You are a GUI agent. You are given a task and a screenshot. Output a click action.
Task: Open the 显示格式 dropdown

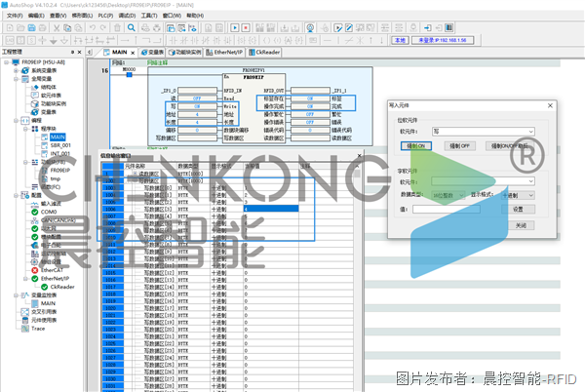click(x=517, y=194)
